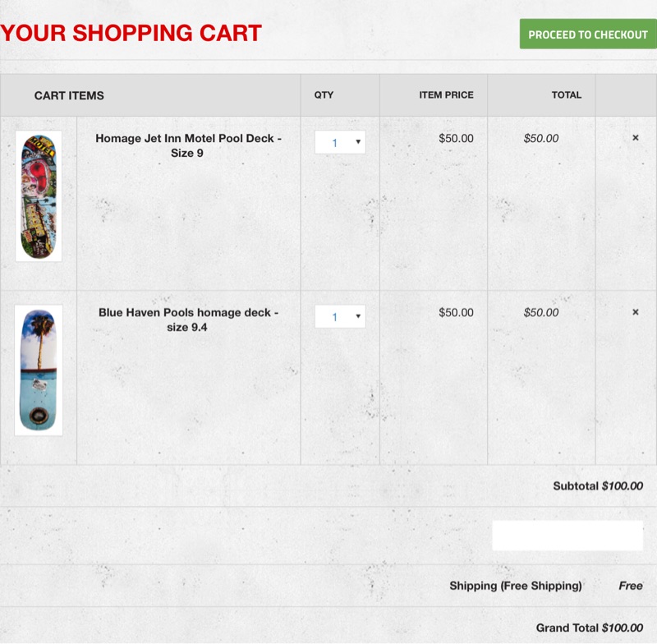Click the Proceed to Checkout button
The image size is (657, 644).
point(587,34)
